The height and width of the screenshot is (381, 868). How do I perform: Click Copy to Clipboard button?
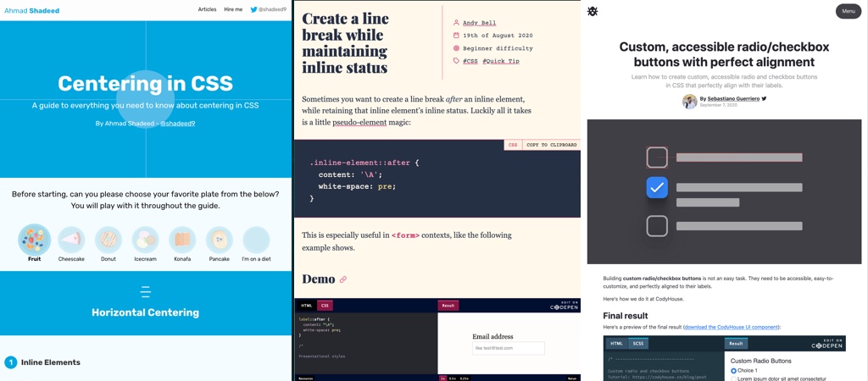pyautogui.click(x=551, y=145)
